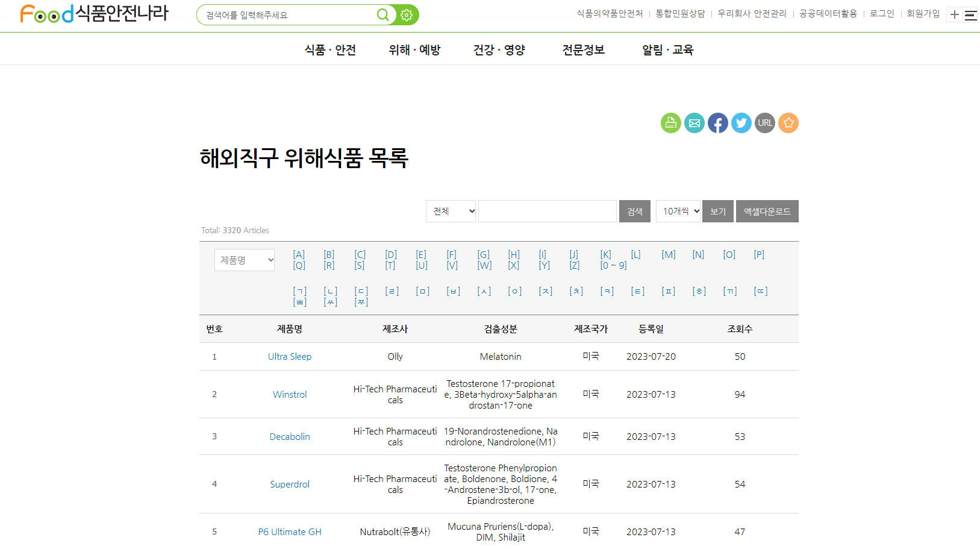Click the plus icon in top right
The image size is (980, 549).
pos(955,14)
